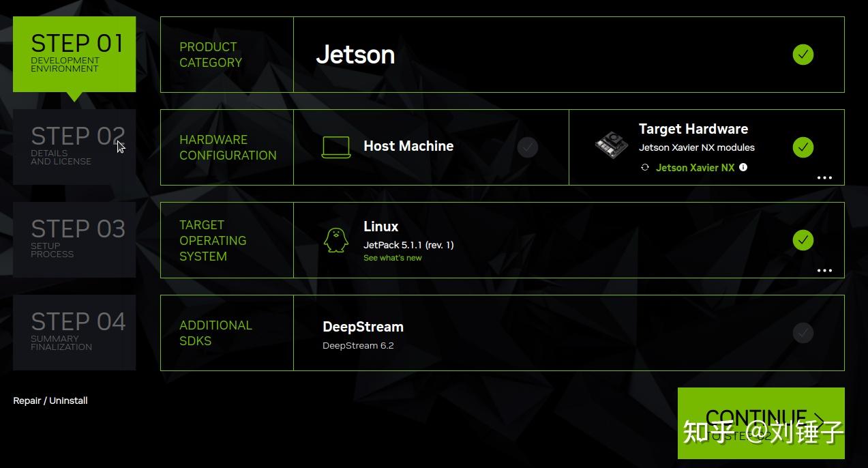
Task: Open the Jetson Xavier NX module selector
Action: [x=694, y=167]
